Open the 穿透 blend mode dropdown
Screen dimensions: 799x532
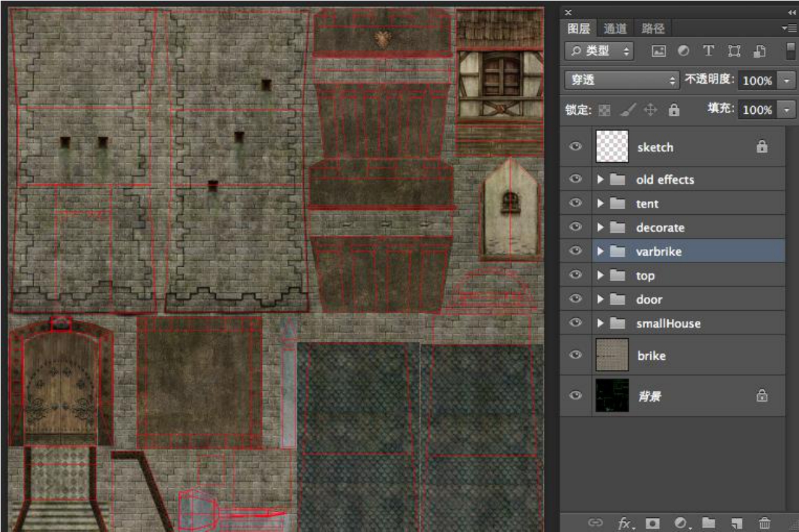pyautogui.click(x=622, y=81)
